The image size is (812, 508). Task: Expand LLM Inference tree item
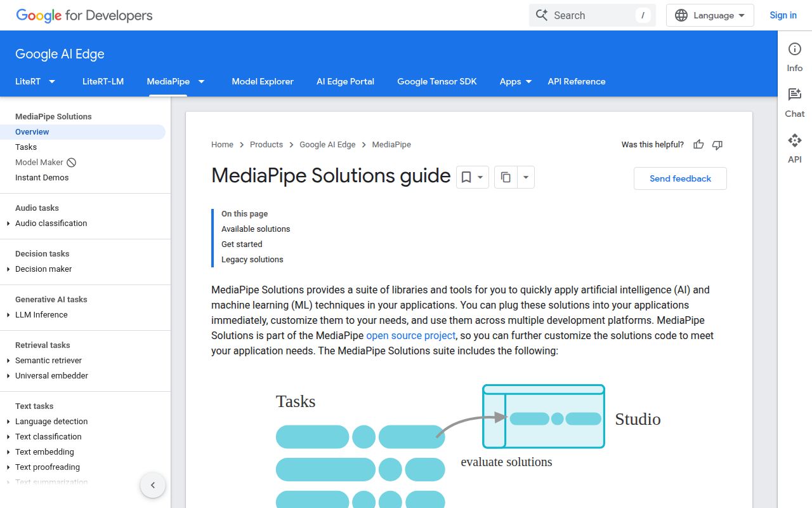8,315
